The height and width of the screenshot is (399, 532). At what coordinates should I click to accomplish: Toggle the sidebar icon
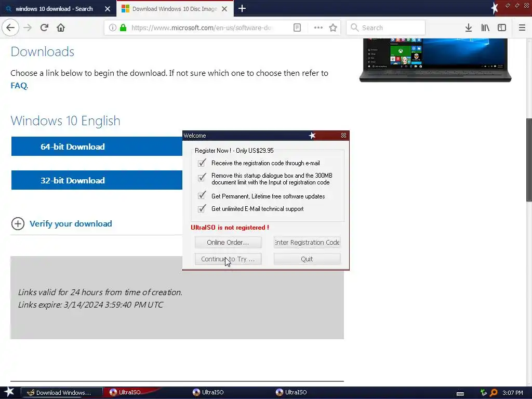click(502, 28)
